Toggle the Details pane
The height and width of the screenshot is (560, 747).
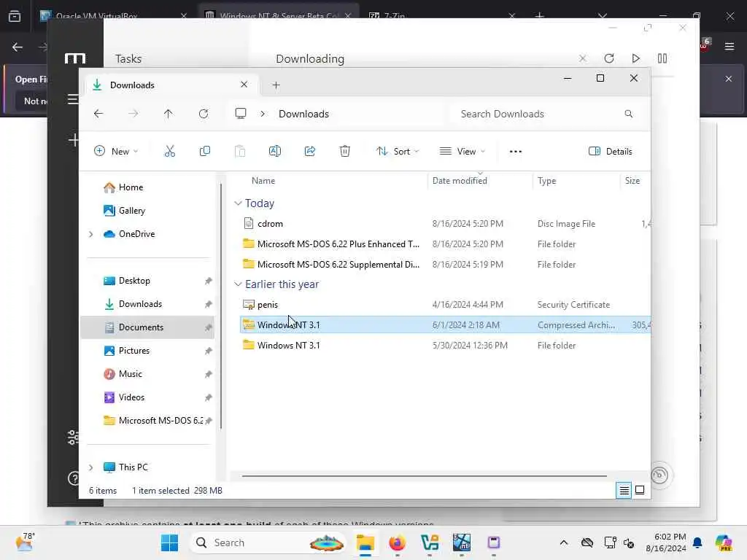tap(611, 152)
